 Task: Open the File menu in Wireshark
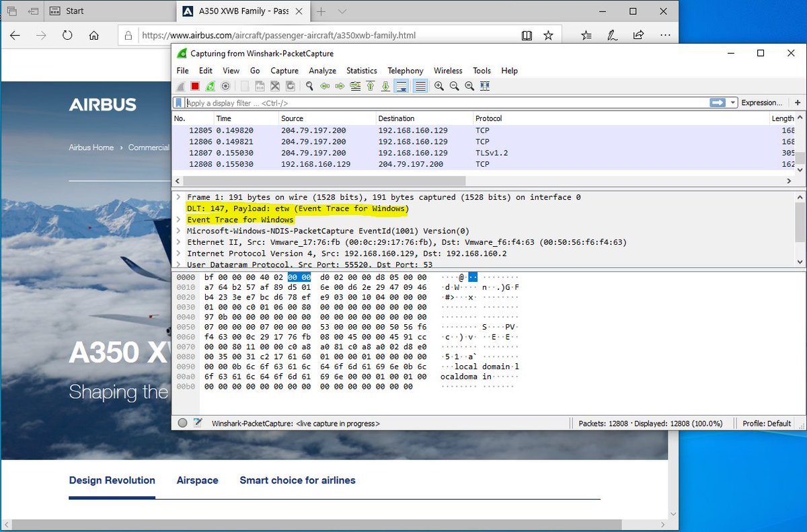point(183,71)
